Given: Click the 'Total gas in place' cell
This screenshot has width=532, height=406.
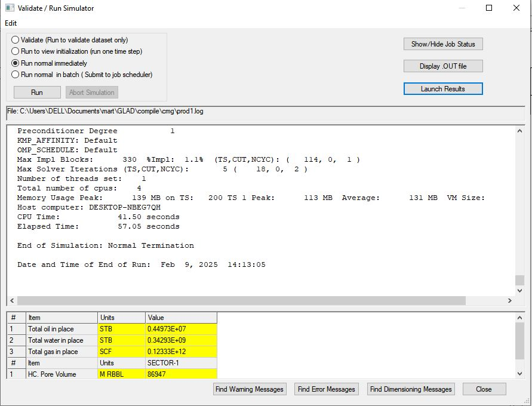Looking at the screenshot, I should tap(61, 352).
